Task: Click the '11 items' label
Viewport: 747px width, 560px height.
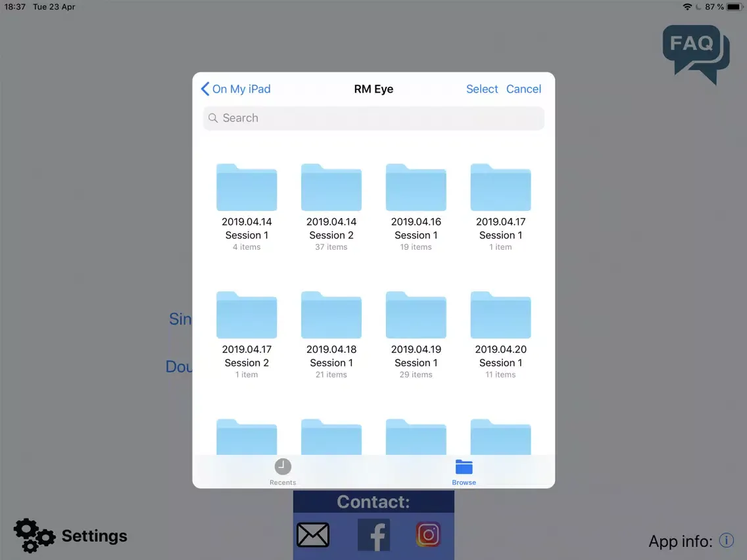Action: coord(500,374)
